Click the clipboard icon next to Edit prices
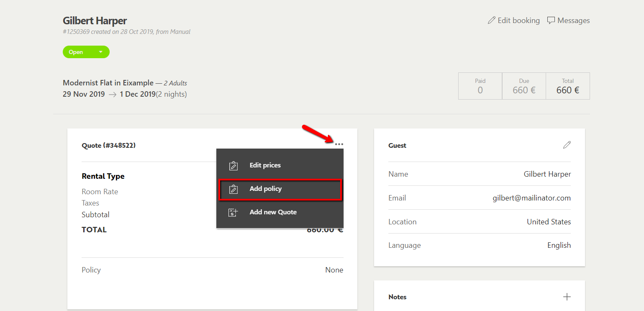This screenshot has height=311, width=644. click(233, 165)
